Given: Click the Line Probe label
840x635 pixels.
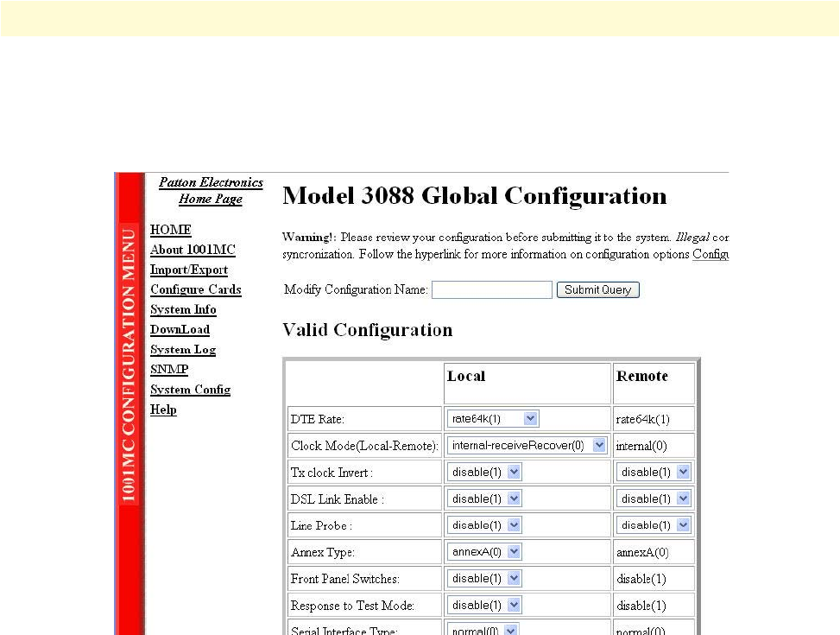Looking at the screenshot, I should [x=321, y=525].
